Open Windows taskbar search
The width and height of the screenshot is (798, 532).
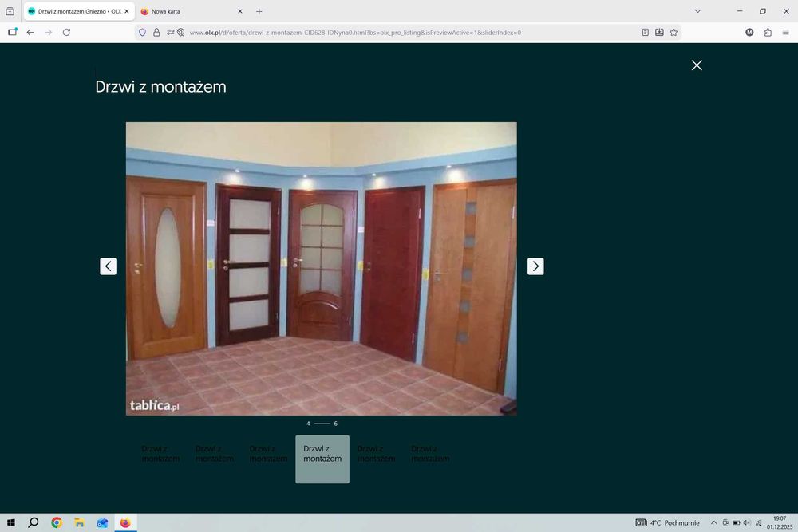pyautogui.click(x=34, y=522)
